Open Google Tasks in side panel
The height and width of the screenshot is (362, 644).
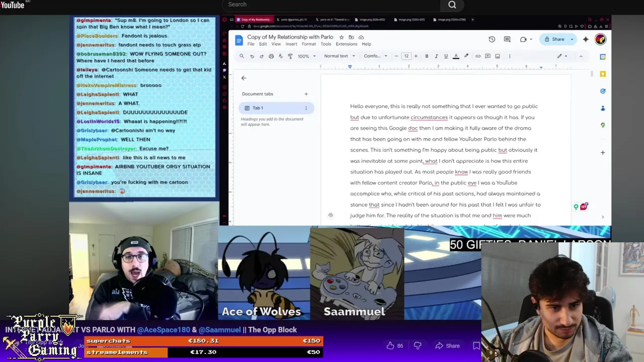603,91
